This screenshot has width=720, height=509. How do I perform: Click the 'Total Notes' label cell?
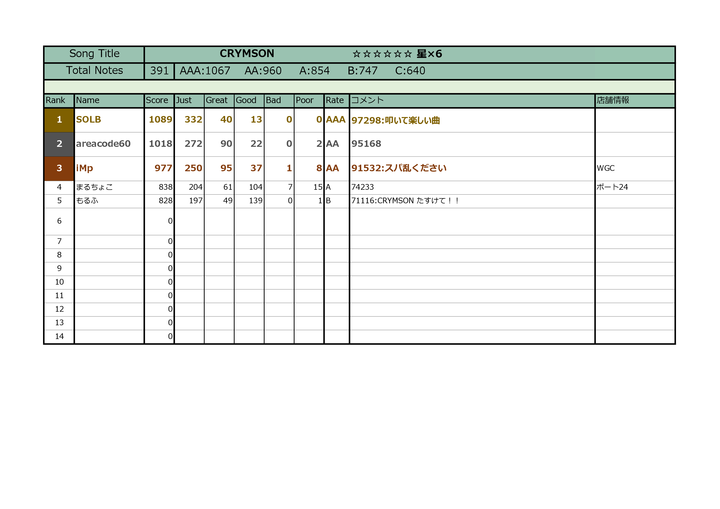pos(94,71)
